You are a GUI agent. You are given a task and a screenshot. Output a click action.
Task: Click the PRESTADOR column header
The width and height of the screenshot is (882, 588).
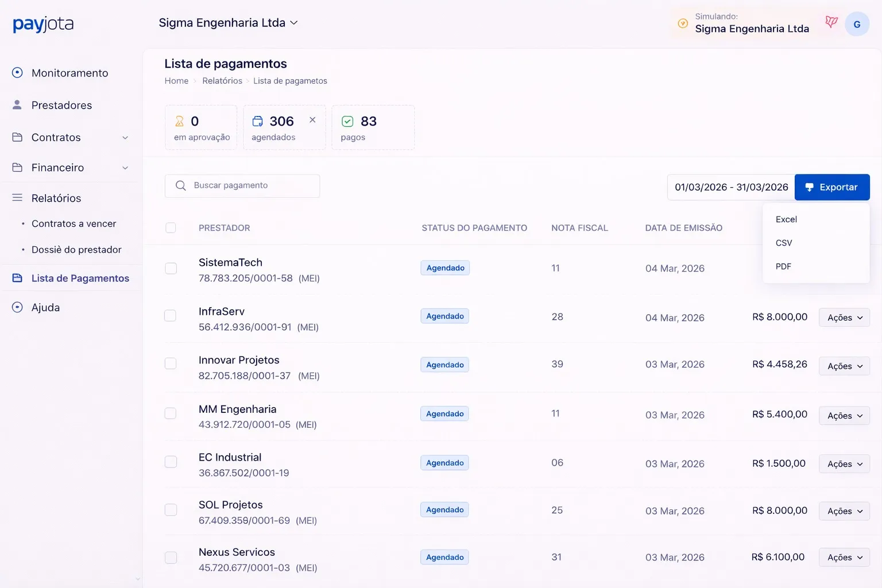(x=224, y=228)
